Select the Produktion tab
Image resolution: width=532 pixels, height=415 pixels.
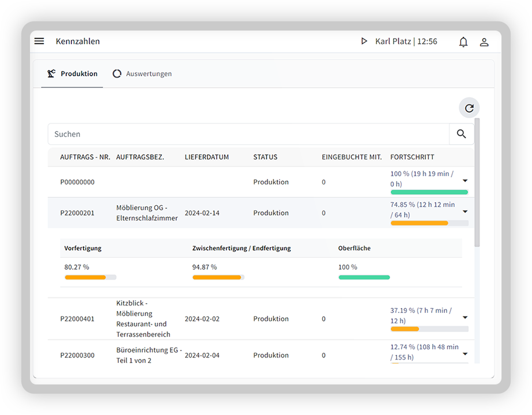(78, 74)
